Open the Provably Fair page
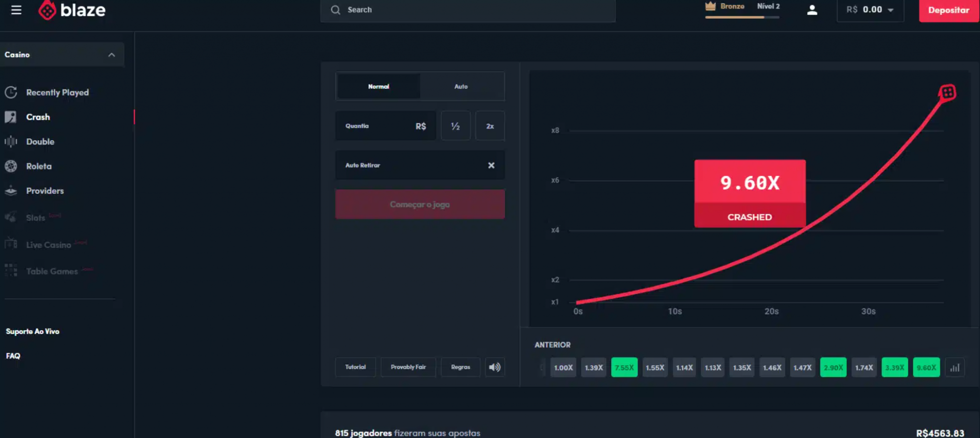The width and height of the screenshot is (980, 438). click(x=408, y=367)
